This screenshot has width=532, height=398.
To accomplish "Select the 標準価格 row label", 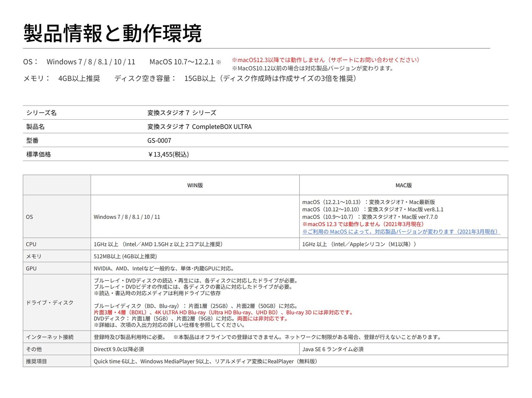I will [38, 154].
